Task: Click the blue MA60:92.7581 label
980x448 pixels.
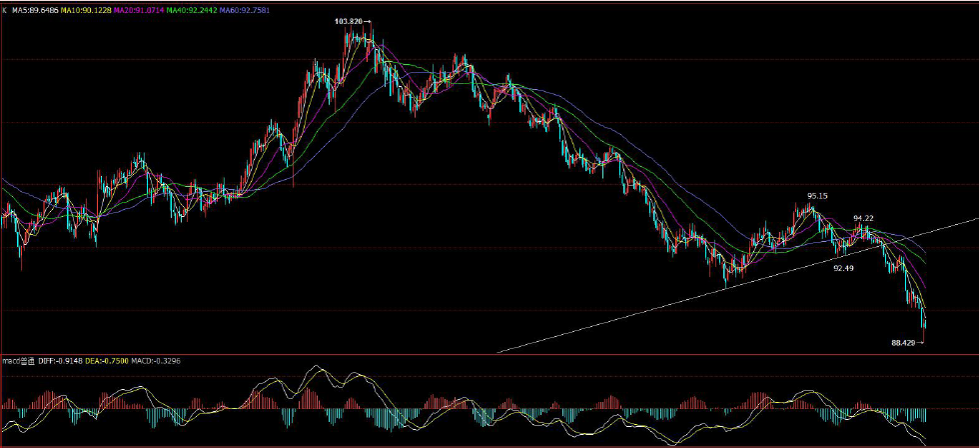Action: pos(244,11)
